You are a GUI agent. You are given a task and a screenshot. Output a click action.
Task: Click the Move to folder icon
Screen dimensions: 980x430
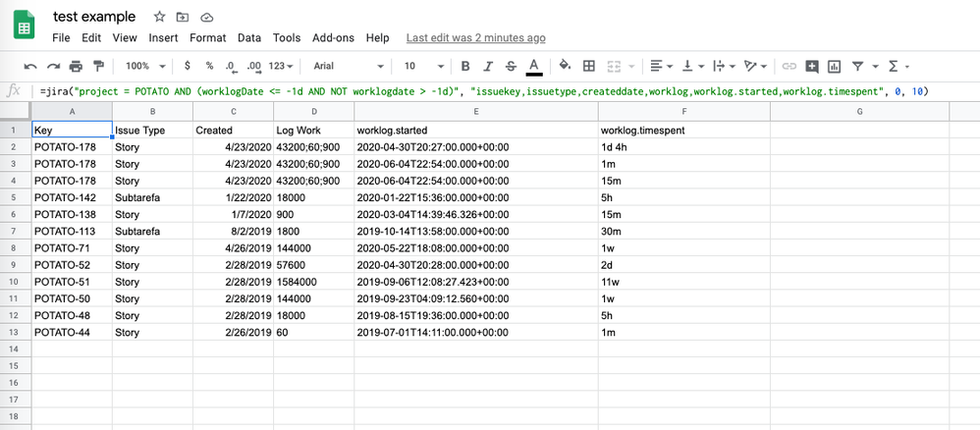point(183,17)
